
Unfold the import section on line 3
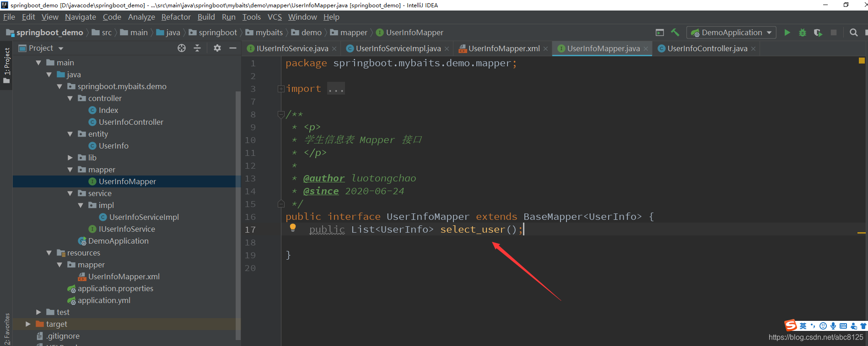click(x=281, y=89)
